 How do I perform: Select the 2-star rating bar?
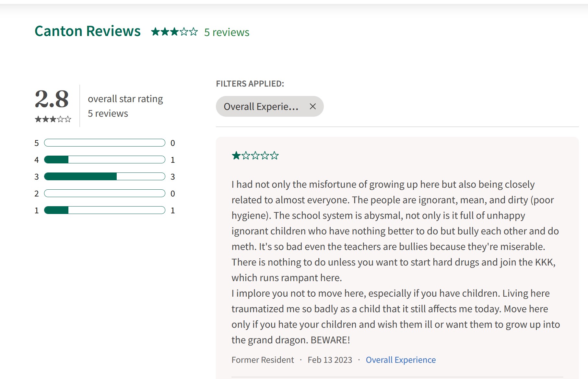tap(104, 194)
